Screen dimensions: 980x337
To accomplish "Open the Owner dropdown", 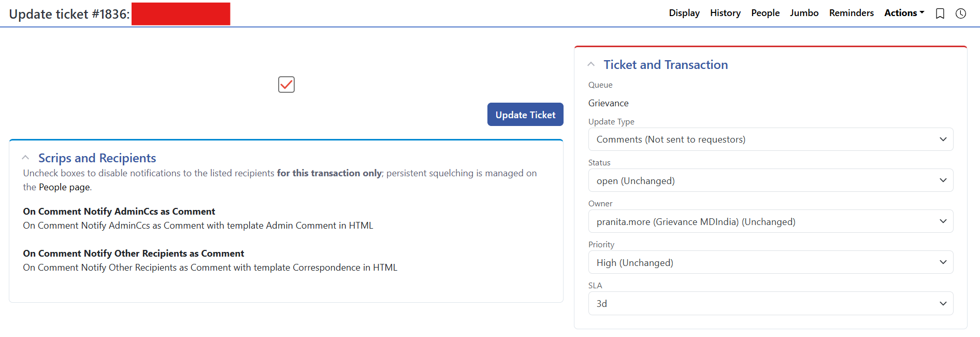I will coord(770,221).
